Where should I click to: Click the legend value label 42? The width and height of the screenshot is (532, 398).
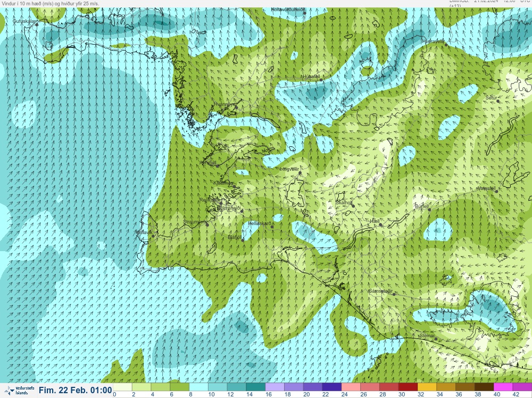[516, 394]
